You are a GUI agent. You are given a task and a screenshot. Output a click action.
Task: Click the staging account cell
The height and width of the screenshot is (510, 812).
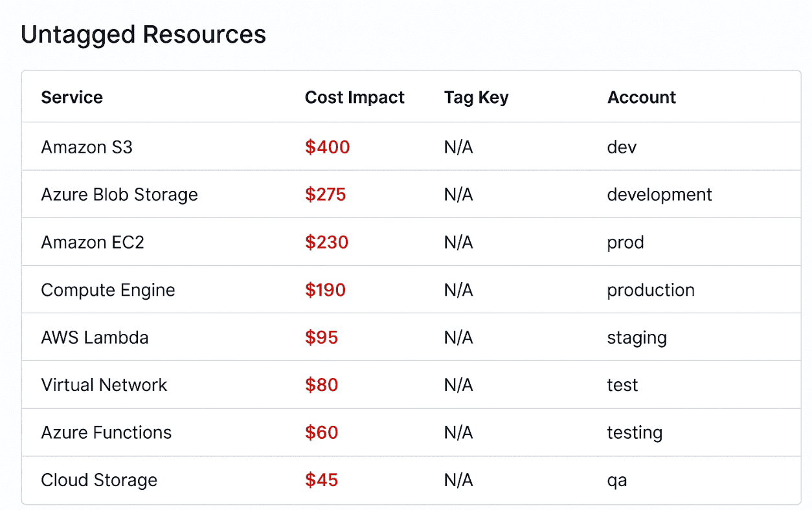click(637, 338)
